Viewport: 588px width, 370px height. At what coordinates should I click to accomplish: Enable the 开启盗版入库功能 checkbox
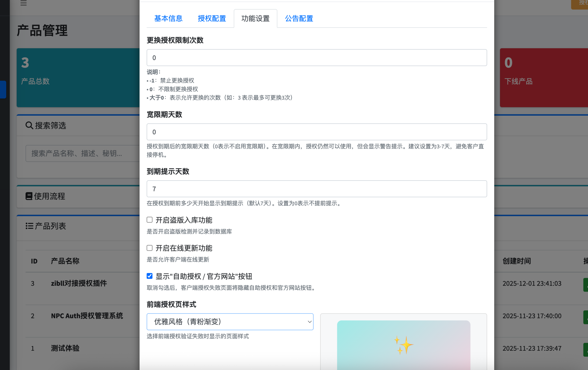(150, 219)
